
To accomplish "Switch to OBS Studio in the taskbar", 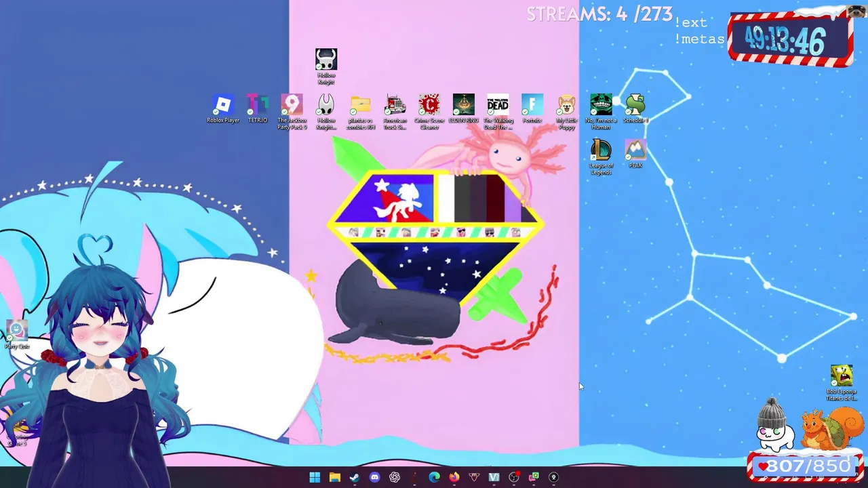I will click(514, 477).
